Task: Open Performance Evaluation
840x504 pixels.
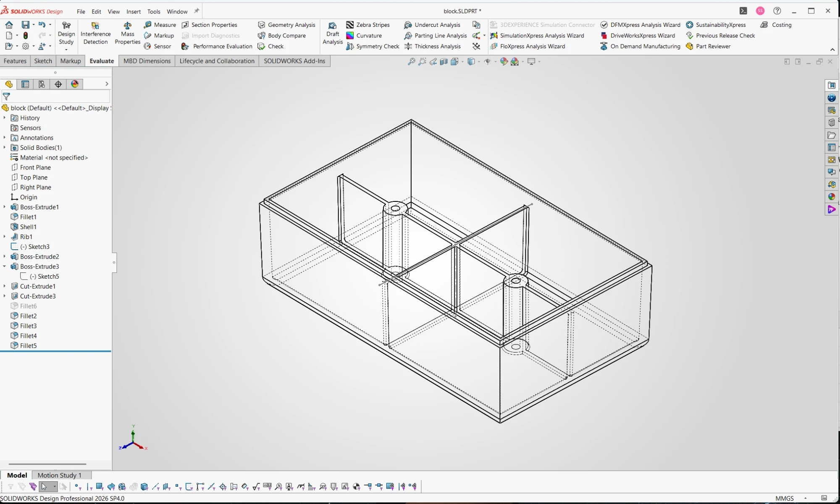Action: pyautogui.click(x=217, y=47)
